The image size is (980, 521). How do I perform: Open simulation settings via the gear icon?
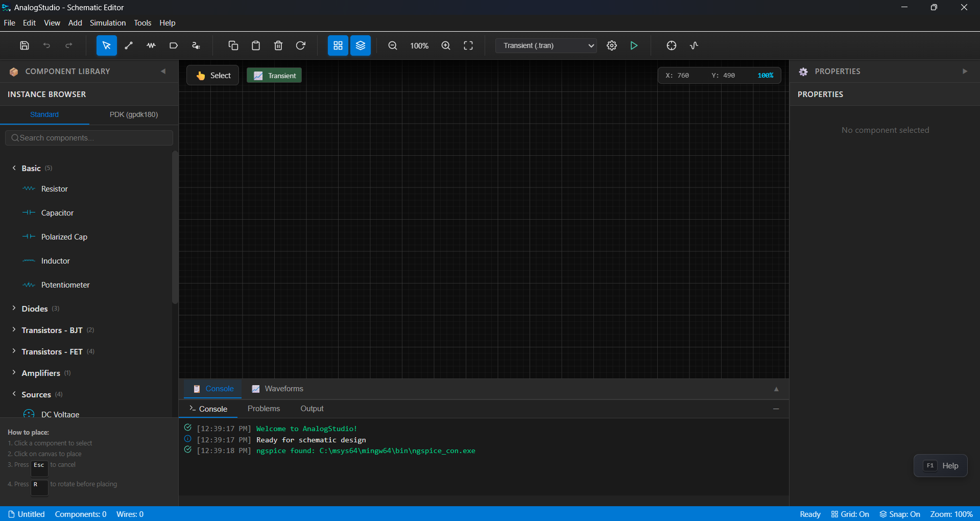pyautogui.click(x=612, y=45)
